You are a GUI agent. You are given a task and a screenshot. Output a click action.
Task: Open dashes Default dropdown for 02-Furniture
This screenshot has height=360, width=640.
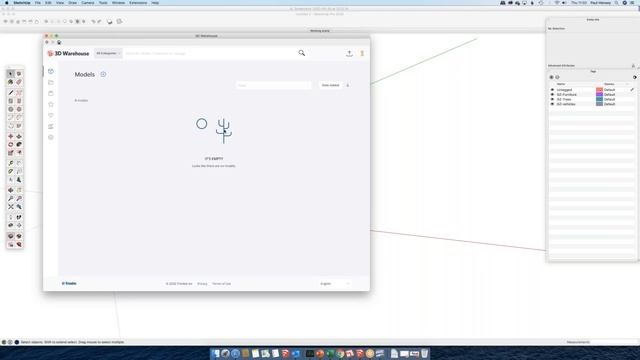coord(609,95)
